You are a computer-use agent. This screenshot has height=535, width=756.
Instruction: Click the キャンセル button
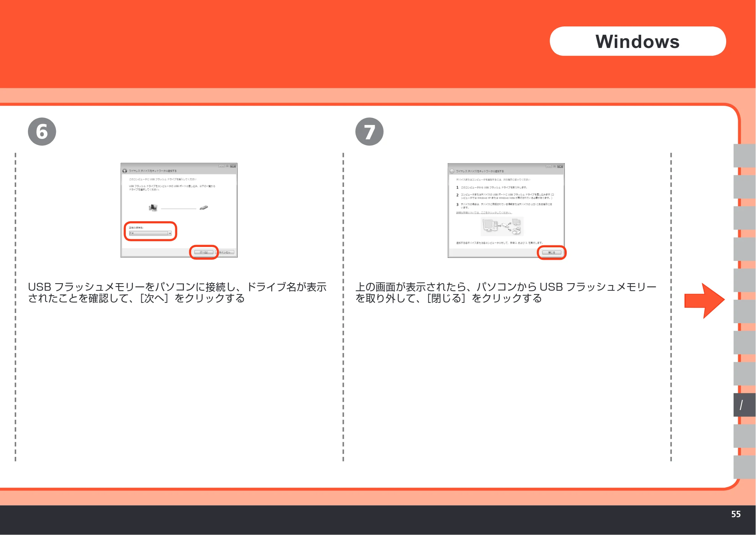coord(225,252)
